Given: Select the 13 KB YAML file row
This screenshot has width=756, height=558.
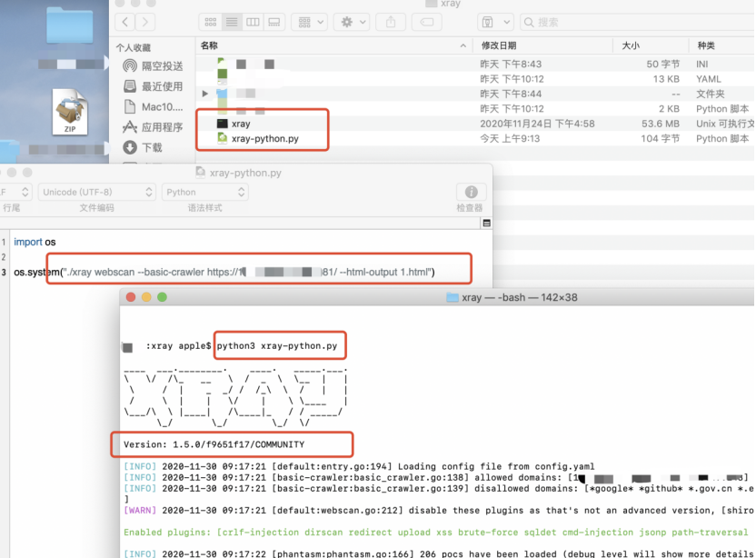Looking at the screenshot, I should coord(475,79).
